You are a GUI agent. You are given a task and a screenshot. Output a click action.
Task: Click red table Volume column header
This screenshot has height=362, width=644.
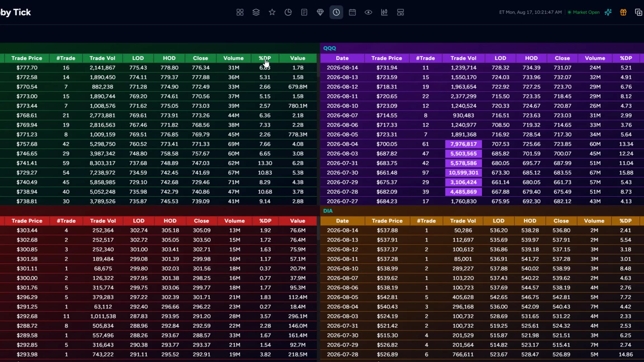(x=235, y=221)
